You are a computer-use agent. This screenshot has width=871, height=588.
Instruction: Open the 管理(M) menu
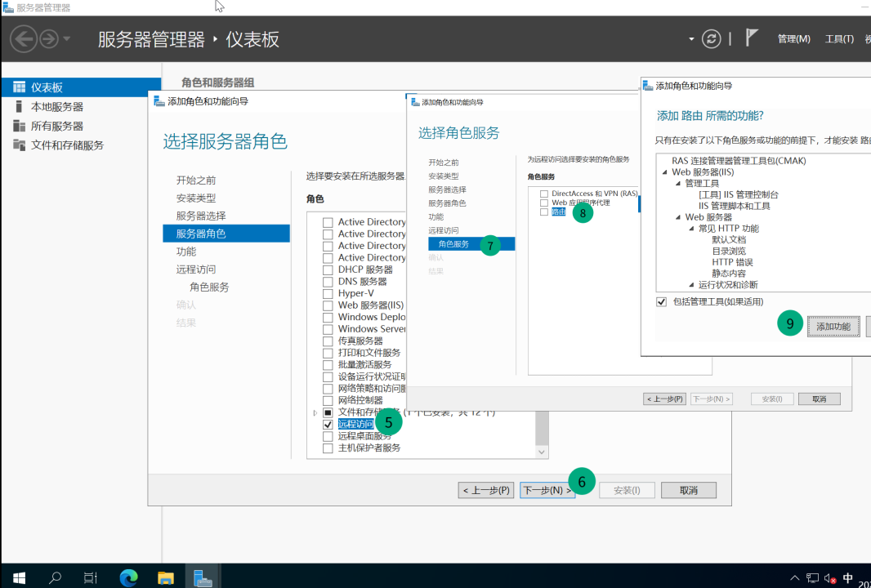click(x=794, y=39)
